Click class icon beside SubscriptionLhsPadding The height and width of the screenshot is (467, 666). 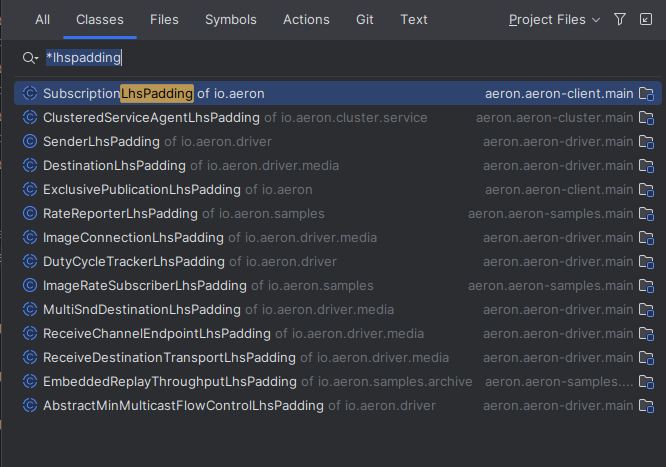click(30, 93)
